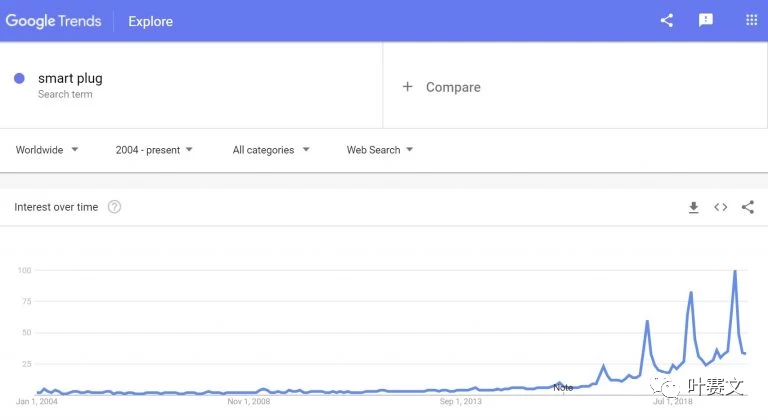This screenshot has height=420, width=768.
Task: Open the Interest over time help icon
Action: 114,207
